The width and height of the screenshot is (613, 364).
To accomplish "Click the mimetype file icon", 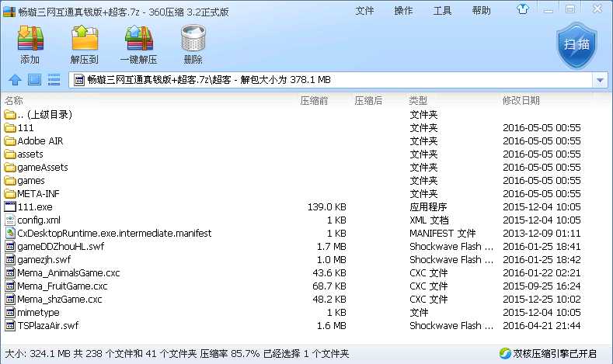I will (10, 313).
